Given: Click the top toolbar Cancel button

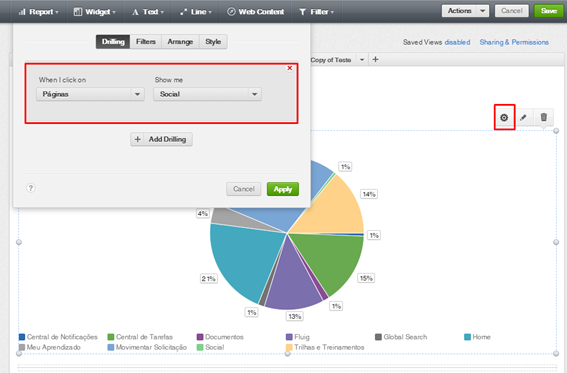Looking at the screenshot, I should [512, 11].
